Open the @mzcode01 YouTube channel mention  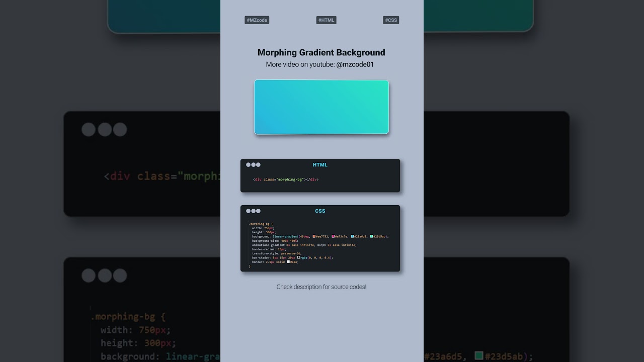click(x=355, y=64)
